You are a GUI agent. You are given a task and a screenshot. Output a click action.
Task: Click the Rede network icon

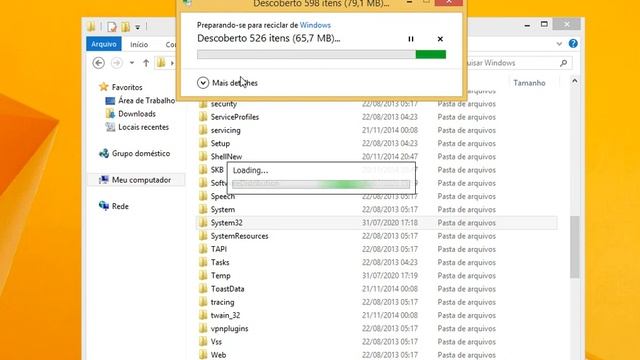[x=104, y=206]
